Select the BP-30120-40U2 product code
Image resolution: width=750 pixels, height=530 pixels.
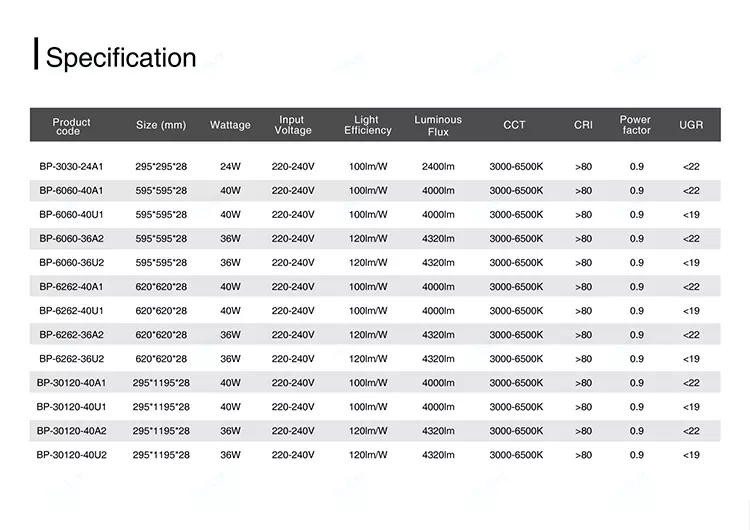click(71, 455)
